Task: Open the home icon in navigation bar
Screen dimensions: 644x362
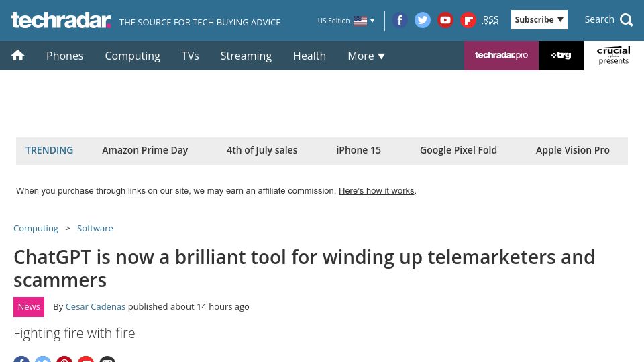Action: pyautogui.click(x=17, y=55)
